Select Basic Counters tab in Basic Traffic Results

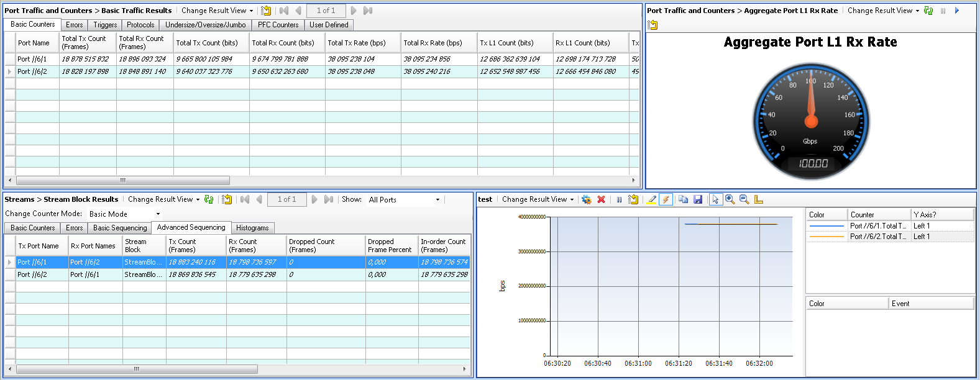tap(32, 24)
